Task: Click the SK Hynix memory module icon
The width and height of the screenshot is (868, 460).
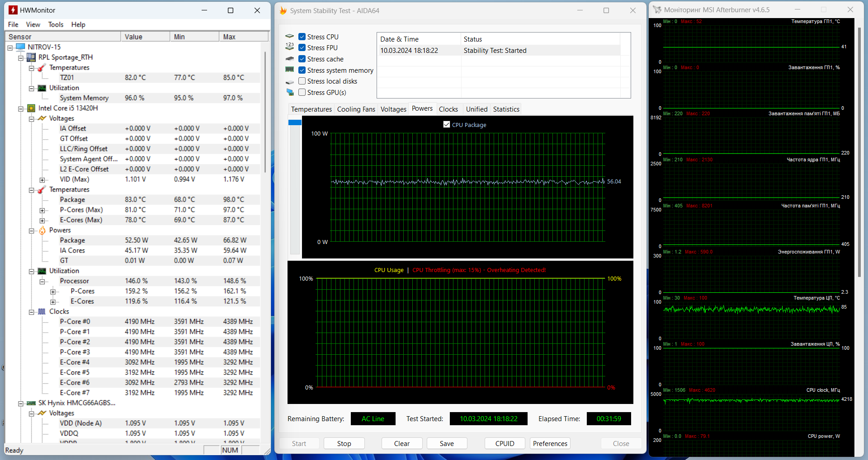Action: [x=31, y=403]
